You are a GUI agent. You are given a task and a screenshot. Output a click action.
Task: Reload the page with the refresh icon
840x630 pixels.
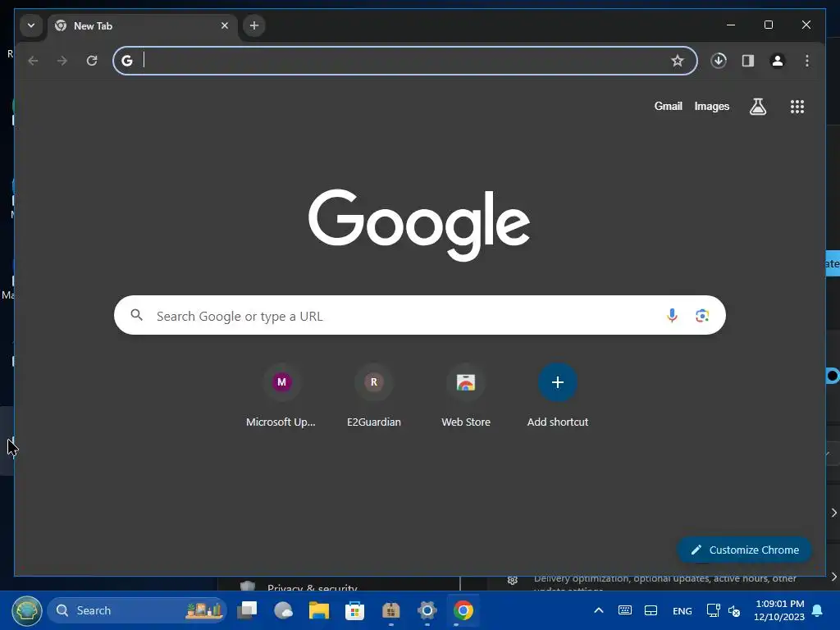pyautogui.click(x=92, y=61)
